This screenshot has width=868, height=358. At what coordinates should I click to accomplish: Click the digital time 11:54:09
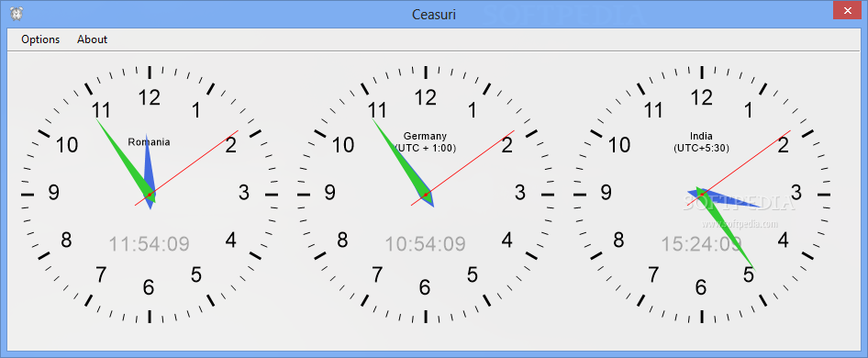pos(149,244)
